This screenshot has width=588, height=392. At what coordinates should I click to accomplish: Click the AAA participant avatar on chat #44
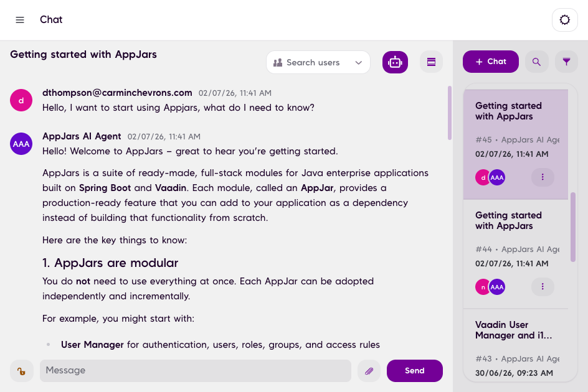(497, 287)
